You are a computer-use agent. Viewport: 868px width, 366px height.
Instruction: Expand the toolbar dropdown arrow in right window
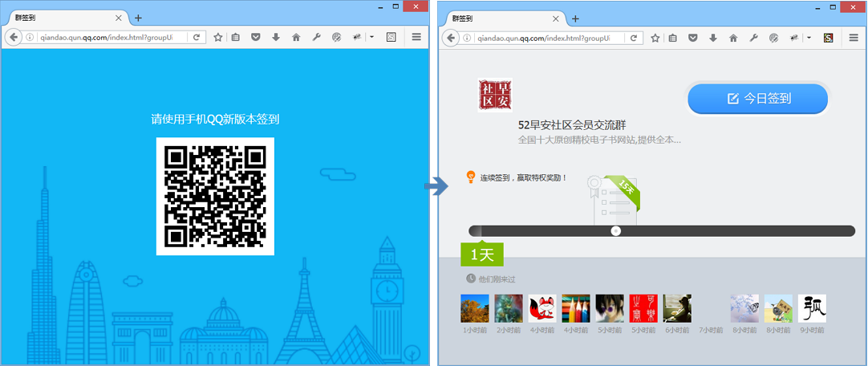(x=809, y=37)
